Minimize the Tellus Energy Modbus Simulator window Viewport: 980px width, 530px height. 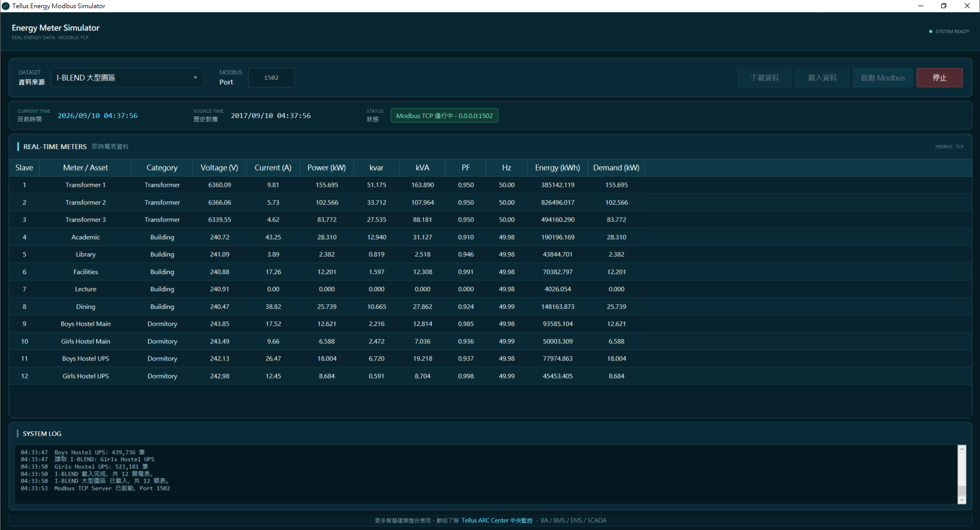(x=921, y=6)
